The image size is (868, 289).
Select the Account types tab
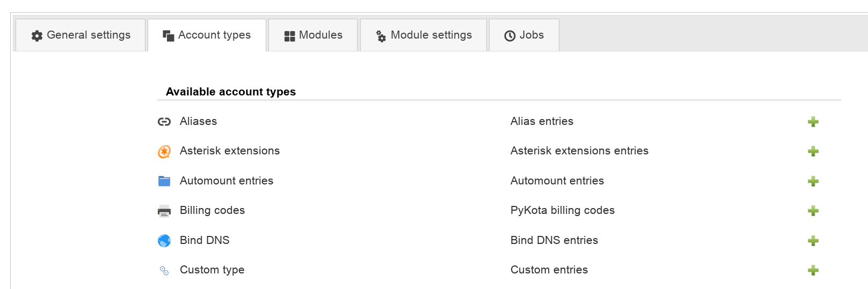tap(207, 35)
